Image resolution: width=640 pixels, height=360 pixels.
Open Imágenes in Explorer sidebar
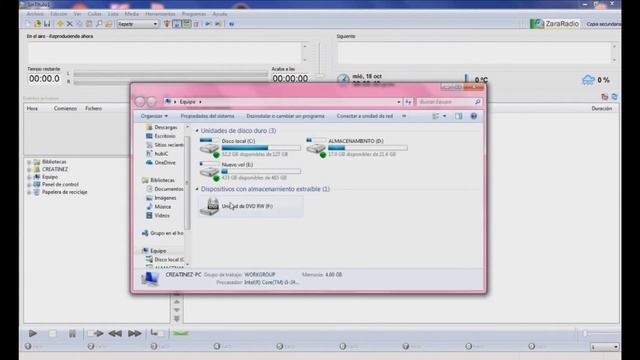tap(165, 198)
